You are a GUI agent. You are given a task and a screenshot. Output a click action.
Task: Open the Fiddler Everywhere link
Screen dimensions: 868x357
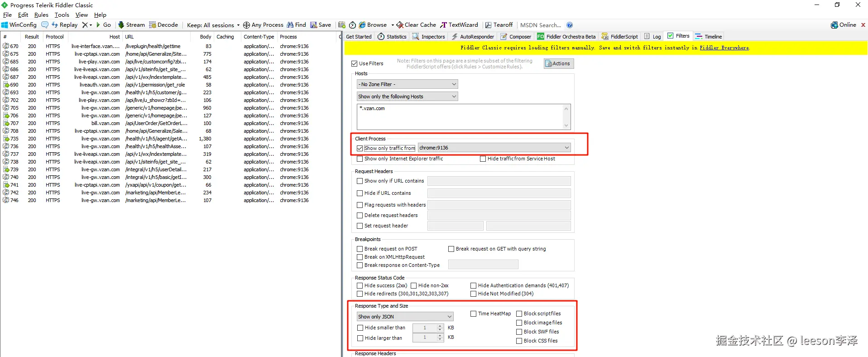pos(724,48)
